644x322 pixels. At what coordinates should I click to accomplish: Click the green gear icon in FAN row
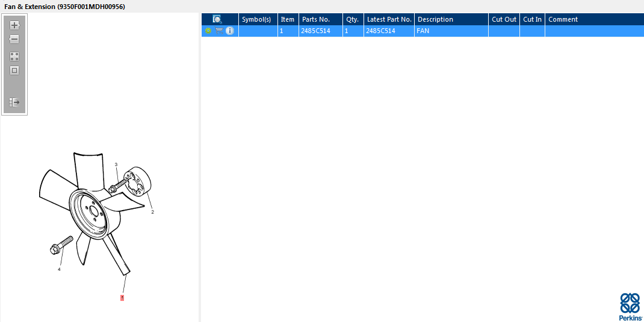208,31
